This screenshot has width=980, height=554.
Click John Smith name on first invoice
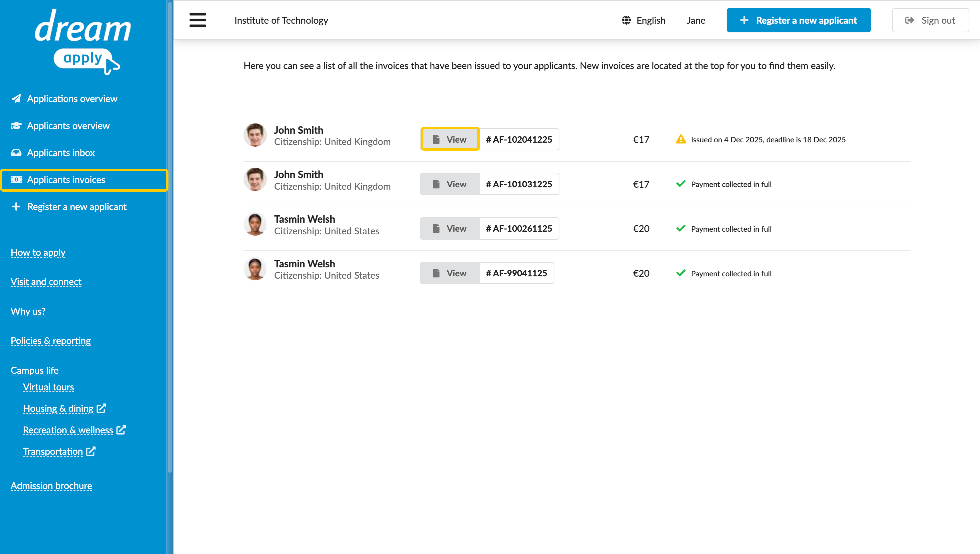[x=299, y=130]
